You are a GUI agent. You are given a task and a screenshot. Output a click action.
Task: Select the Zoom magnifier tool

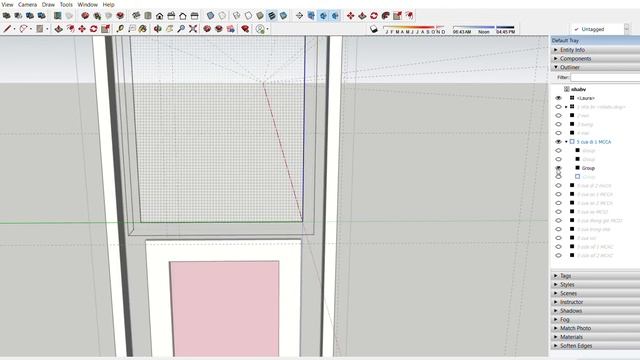[x=181, y=29]
